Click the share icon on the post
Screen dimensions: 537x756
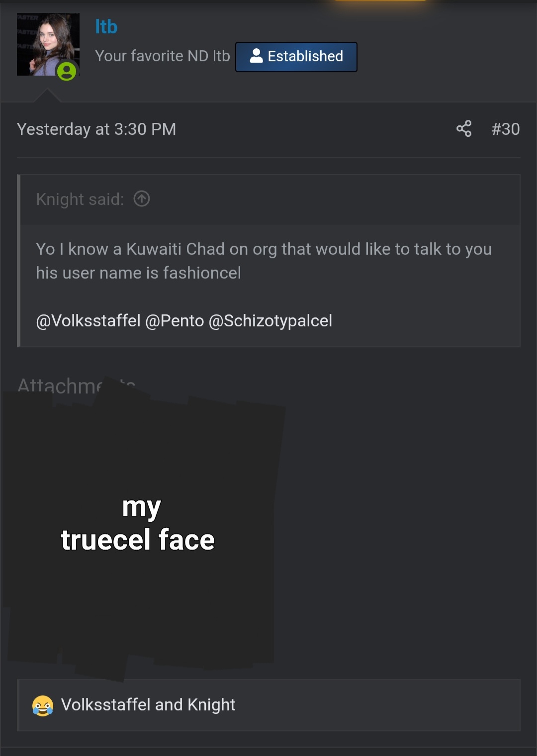point(463,129)
